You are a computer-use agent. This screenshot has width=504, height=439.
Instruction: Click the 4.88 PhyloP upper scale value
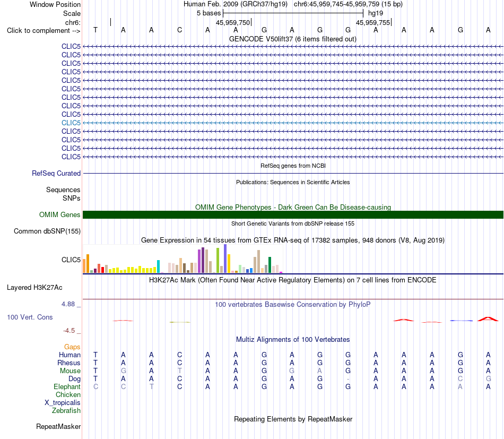pyautogui.click(x=68, y=304)
